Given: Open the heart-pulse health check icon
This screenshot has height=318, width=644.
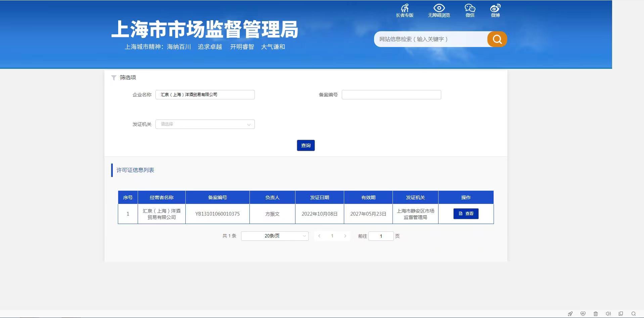Looking at the screenshot, I should [x=583, y=314].
